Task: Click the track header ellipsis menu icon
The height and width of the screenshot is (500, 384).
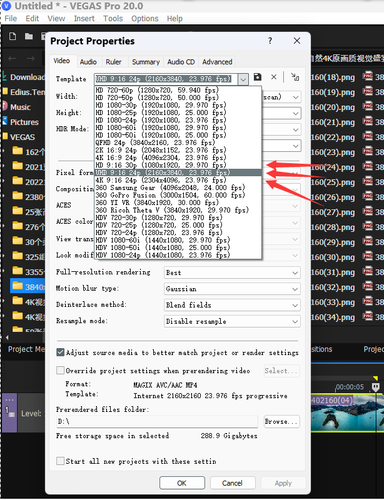Action: (9, 399)
